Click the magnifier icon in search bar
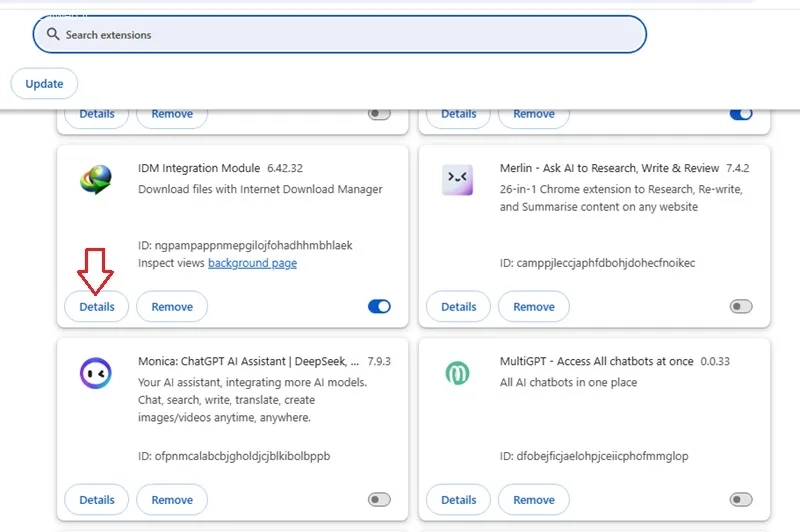Image resolution: width=800 pixels, height=532 pixels. pos(53,34)
